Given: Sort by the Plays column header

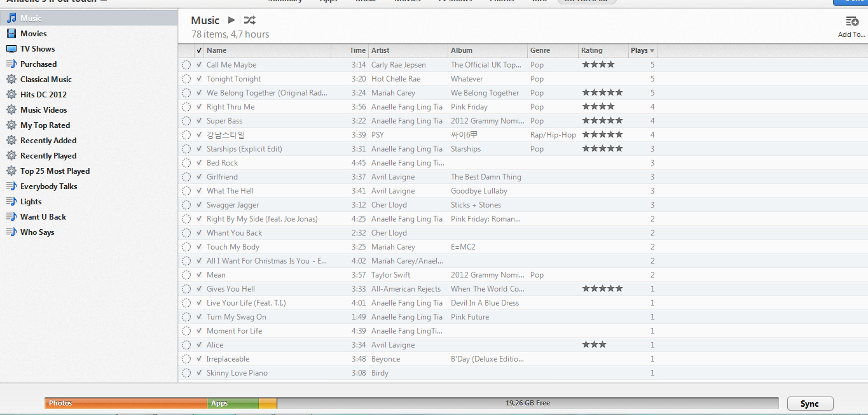Looking at the screenshot, I should click(x=642, y=50).
